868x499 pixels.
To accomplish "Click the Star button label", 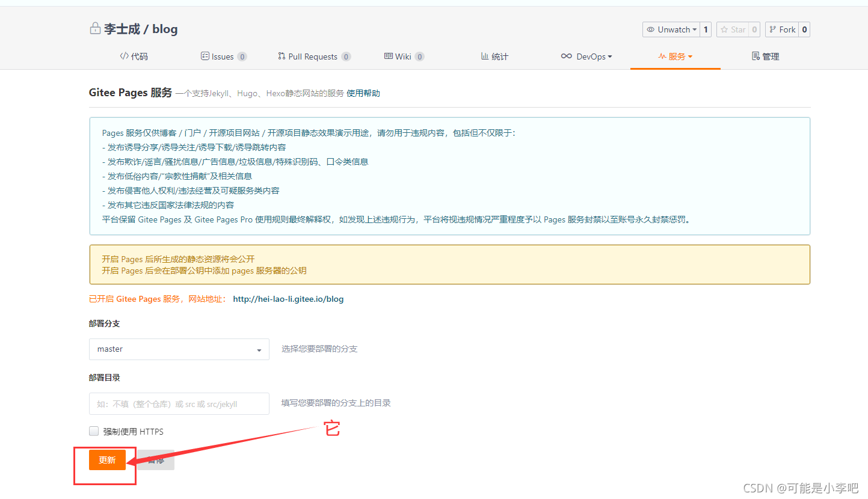I will pyautogui.click(x=738, y=29).
